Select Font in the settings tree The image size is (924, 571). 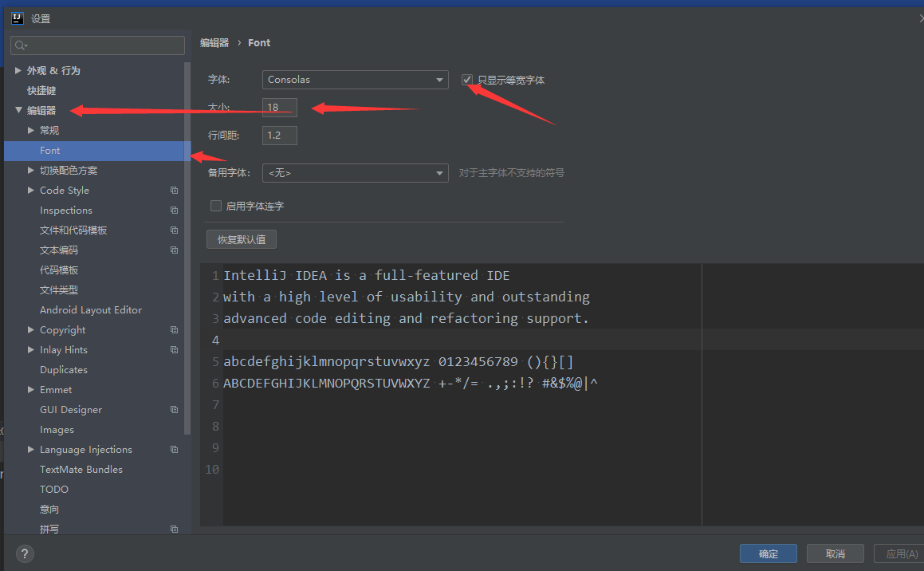50,151
